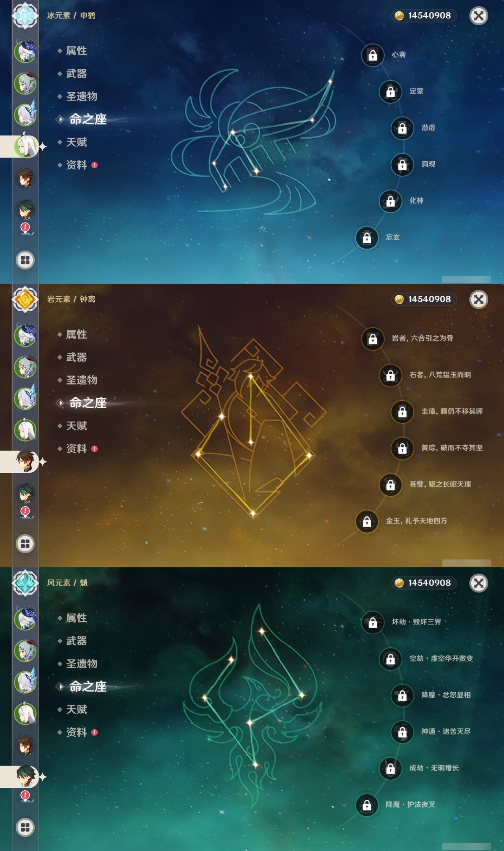Click the 潜虚 constellation name label
This screenshot has height=851, width=504.
(428, 128)
